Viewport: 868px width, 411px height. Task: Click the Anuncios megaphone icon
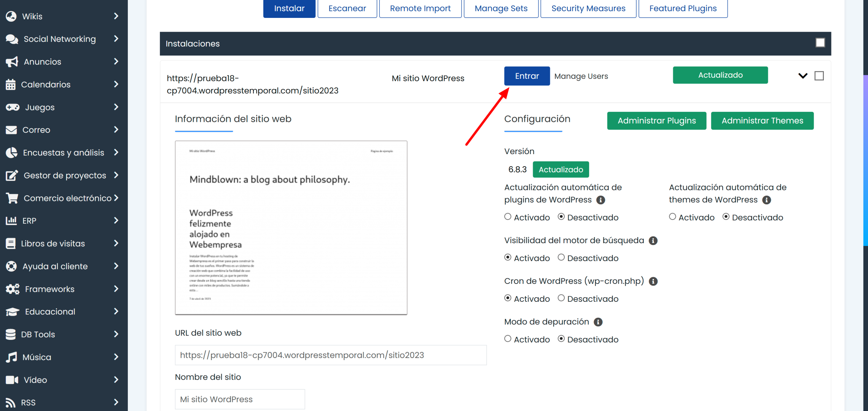(x=12, y=62)
